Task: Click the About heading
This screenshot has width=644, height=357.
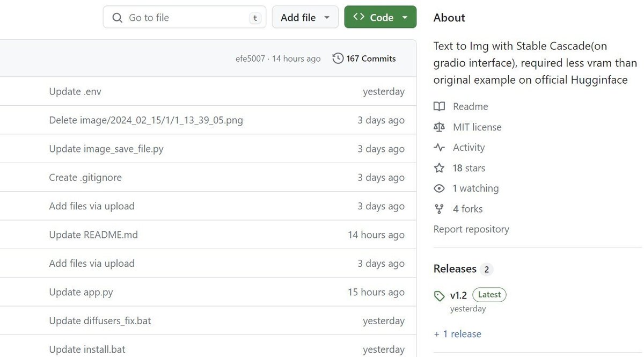Action: tap(449, 18)
